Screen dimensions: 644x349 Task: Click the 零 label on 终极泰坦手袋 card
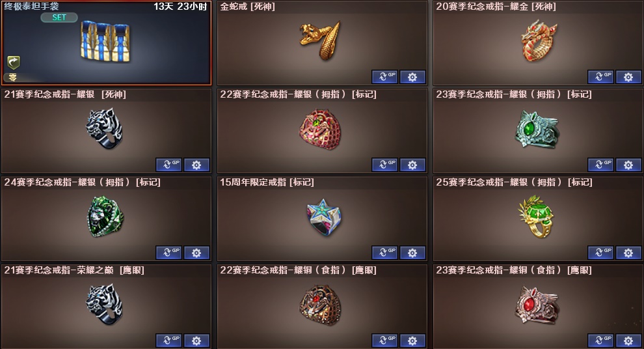(x=13, y=77)
